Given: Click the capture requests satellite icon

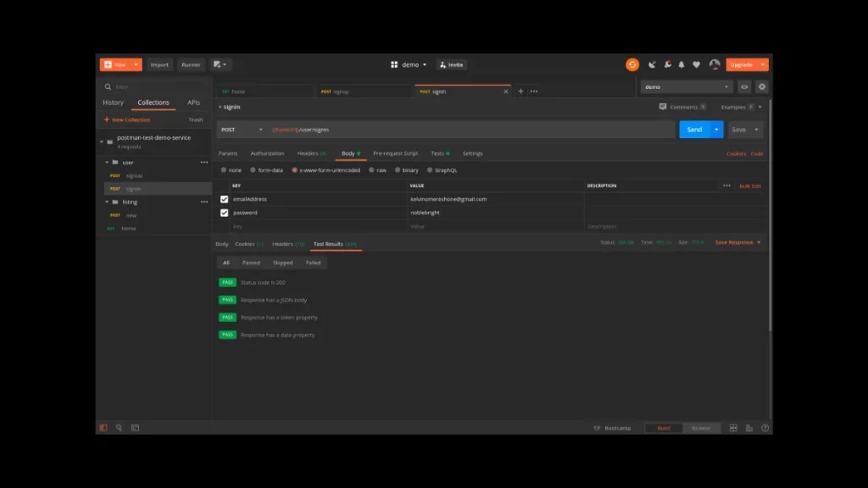Looking at the screenshot, I should coord(653,64).
